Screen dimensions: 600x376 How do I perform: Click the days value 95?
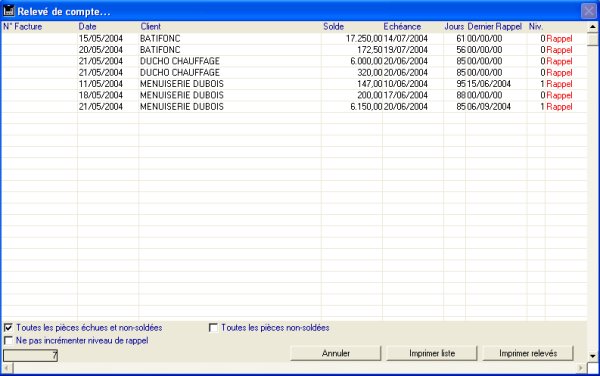point(461,84)
